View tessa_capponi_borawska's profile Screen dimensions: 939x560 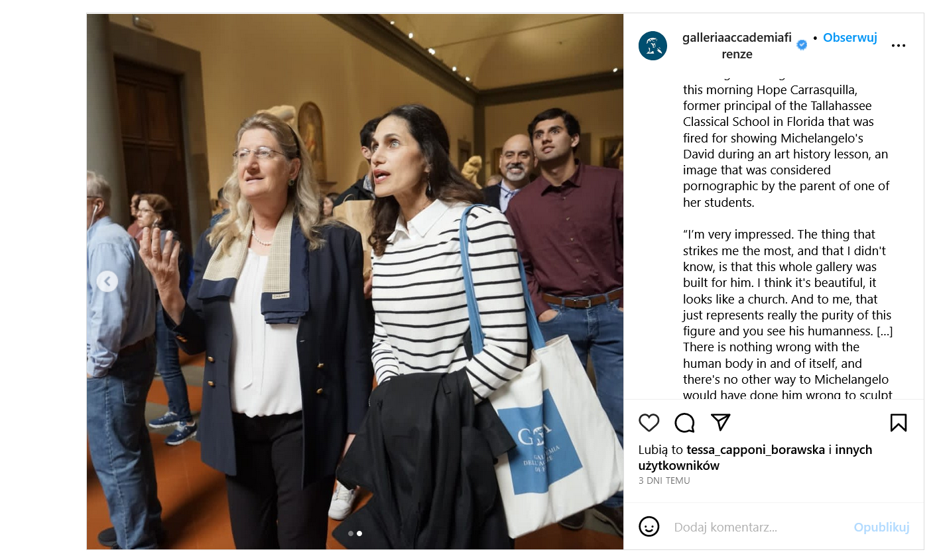coord(755,450)
